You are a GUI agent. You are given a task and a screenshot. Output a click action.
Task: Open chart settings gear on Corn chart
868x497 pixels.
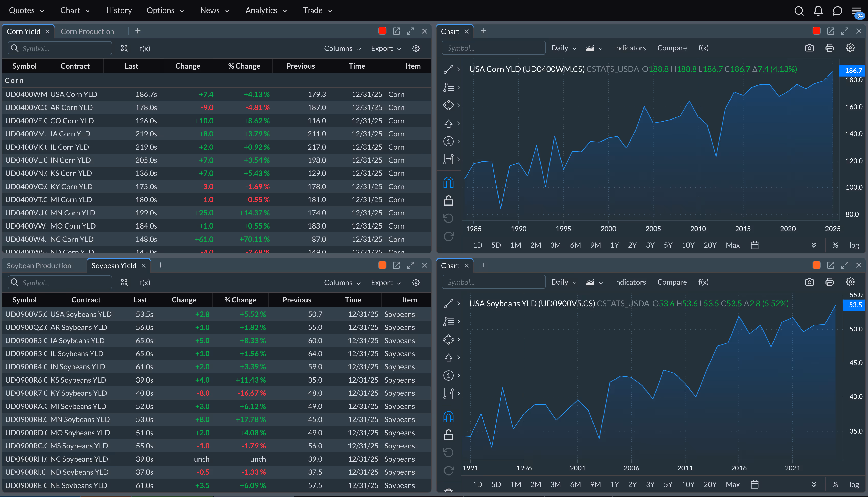(850, 48)
